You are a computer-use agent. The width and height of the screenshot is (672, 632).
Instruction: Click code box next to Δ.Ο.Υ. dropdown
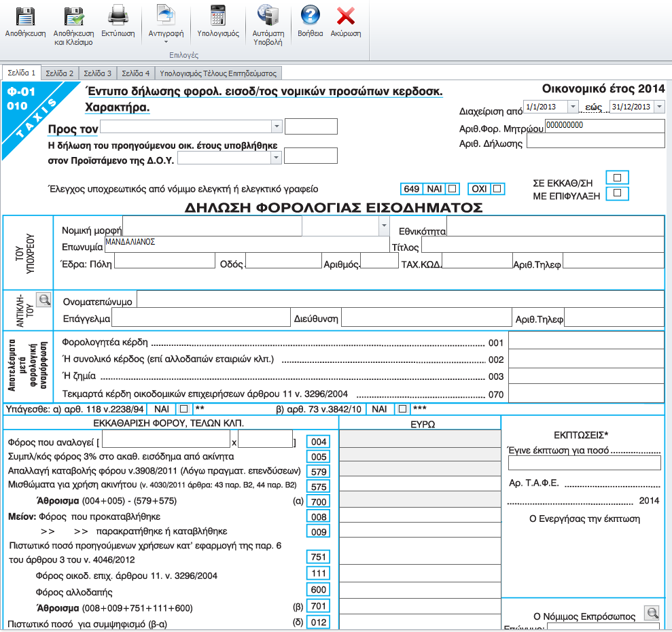311,156
